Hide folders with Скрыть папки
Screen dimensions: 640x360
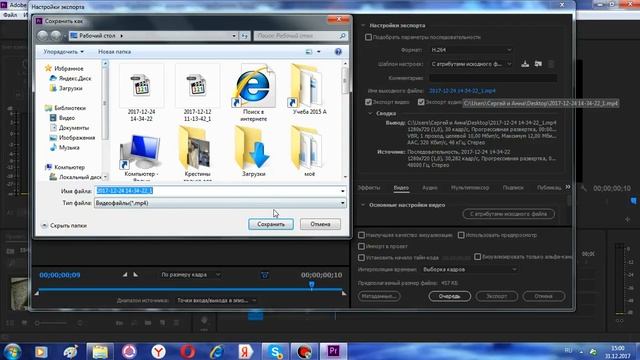coord(64,225)
